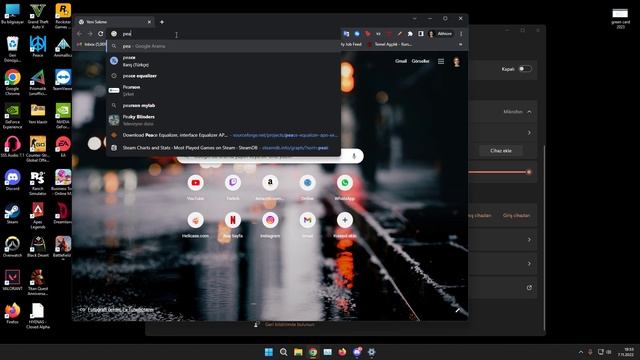Show hidden bookmarks with the overflow arrows
Screen dimensions: 640x360
pyautogui.click(x=460, y=44)
